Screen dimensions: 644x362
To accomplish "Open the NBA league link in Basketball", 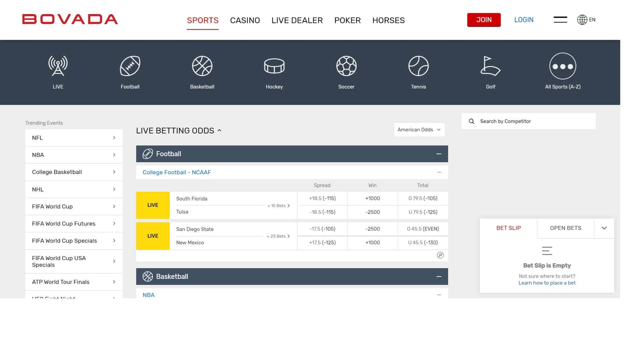I will 149,295.
